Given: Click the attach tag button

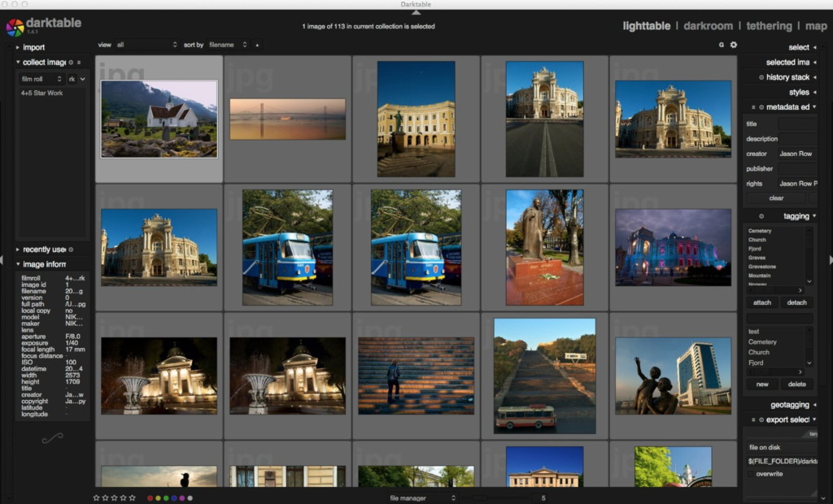Looking at the screenshot, I should [761, 302].
